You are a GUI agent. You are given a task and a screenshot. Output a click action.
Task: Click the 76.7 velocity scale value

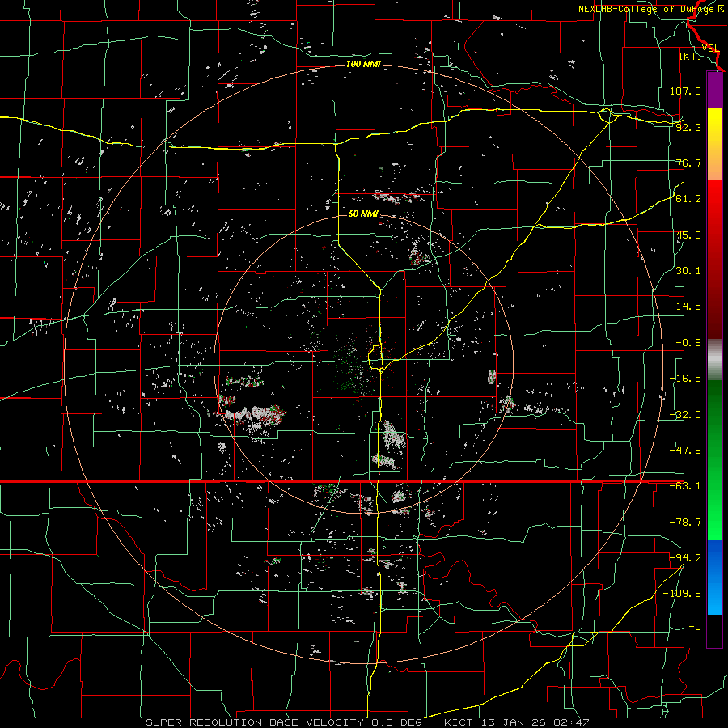coord(688,163)
